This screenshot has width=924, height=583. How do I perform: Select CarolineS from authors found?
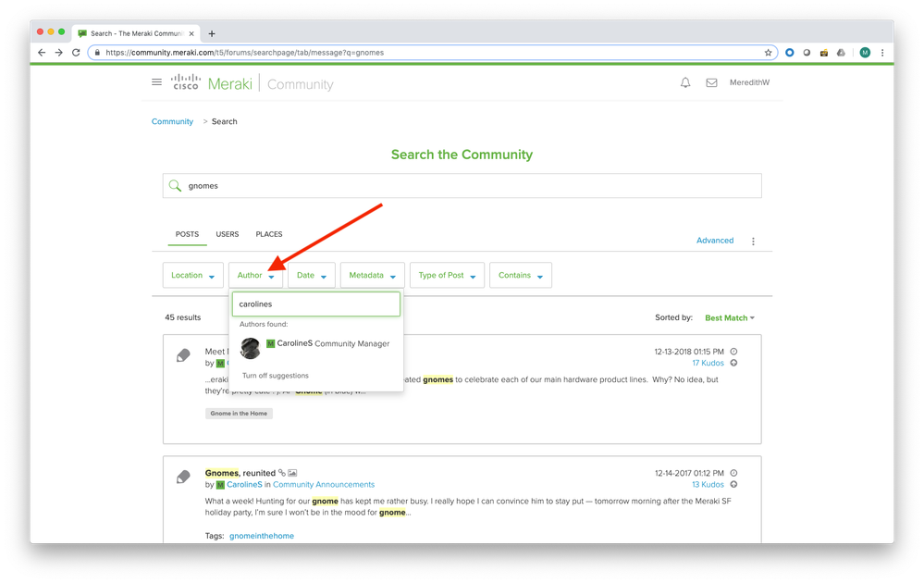coord(314,344)
